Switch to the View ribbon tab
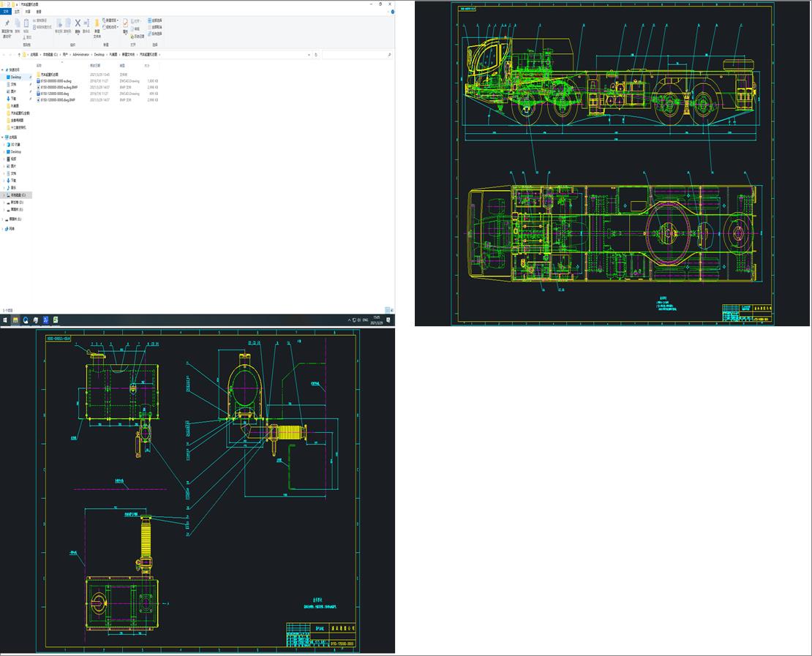Image resolution: width=812 pixels, height=656 pixels. (39, 12)
